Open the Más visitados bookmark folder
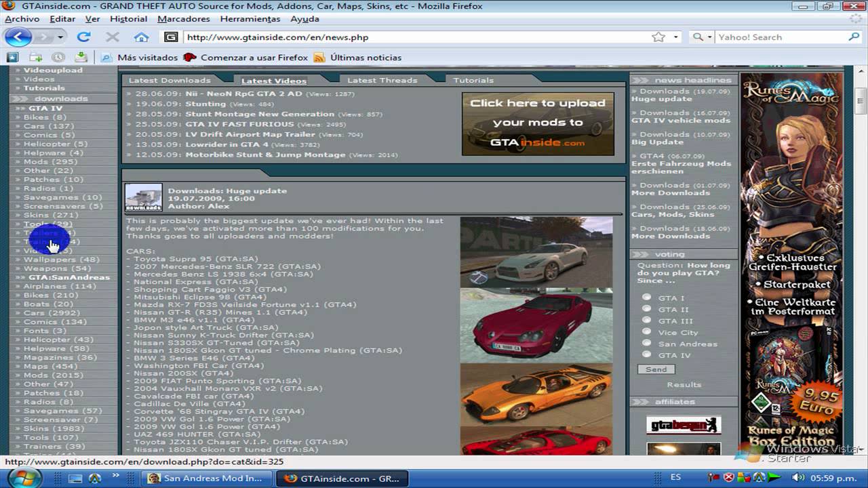The image size is (868, 488). (140, 58)
